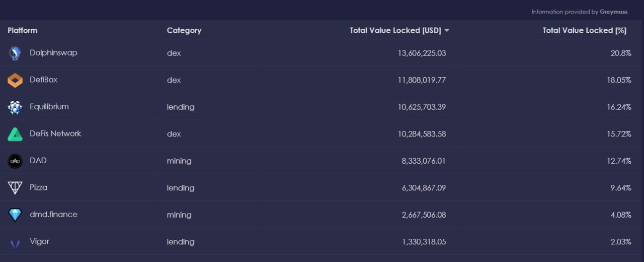Open the Greymass provider link
644x262 pixels.
[x=614, y=12]
